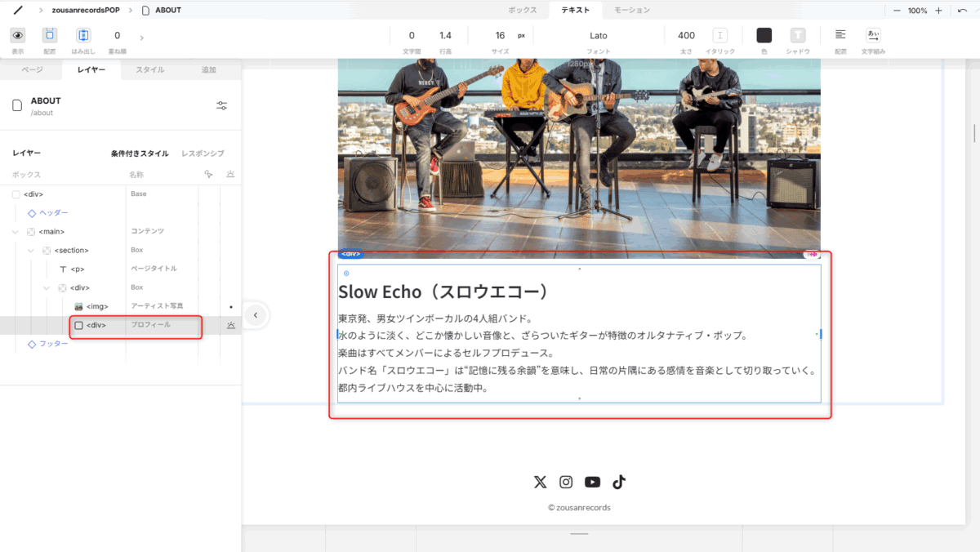Image resolution: width=980 pixels, height=552 pixels.
Task: Switch to the スタイル tab
Action: point(149,70)
